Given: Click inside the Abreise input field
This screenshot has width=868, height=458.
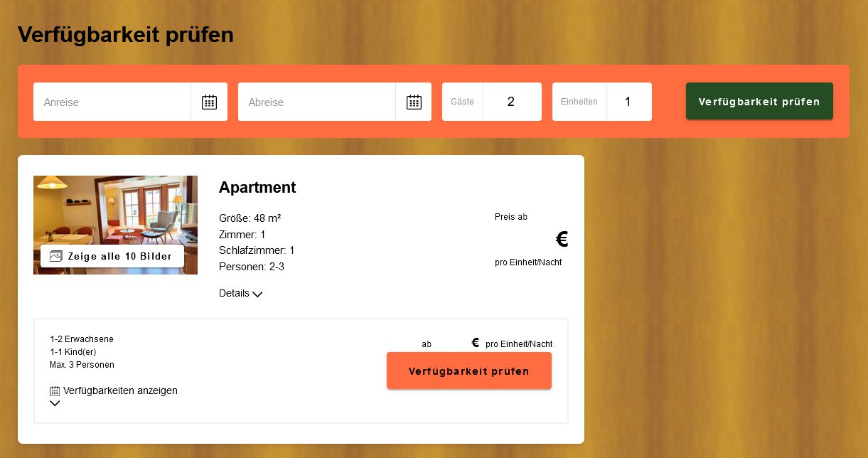Looking at the screenshot, I should (x=316, y=102).
